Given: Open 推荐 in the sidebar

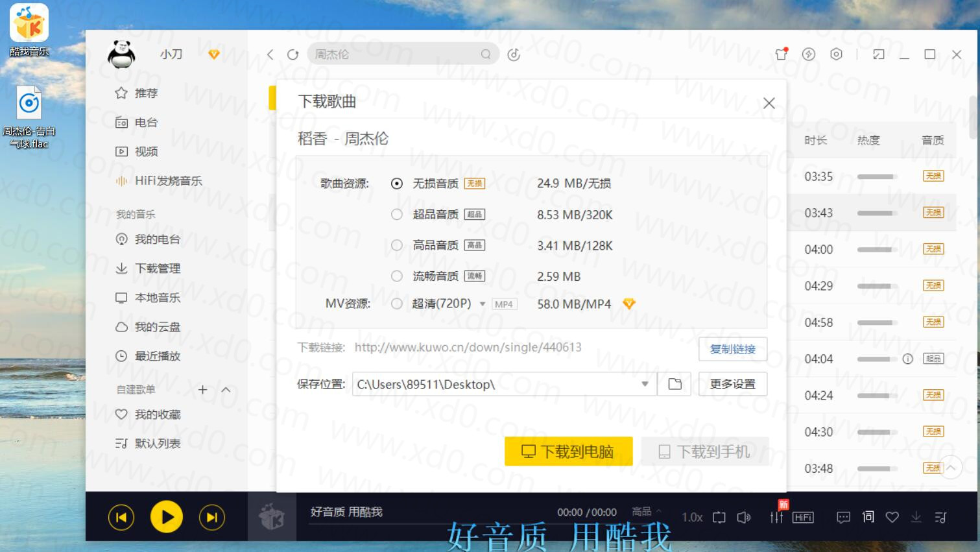Looking at the screenshot, I should pyautogui.click(x=136, y=93).
